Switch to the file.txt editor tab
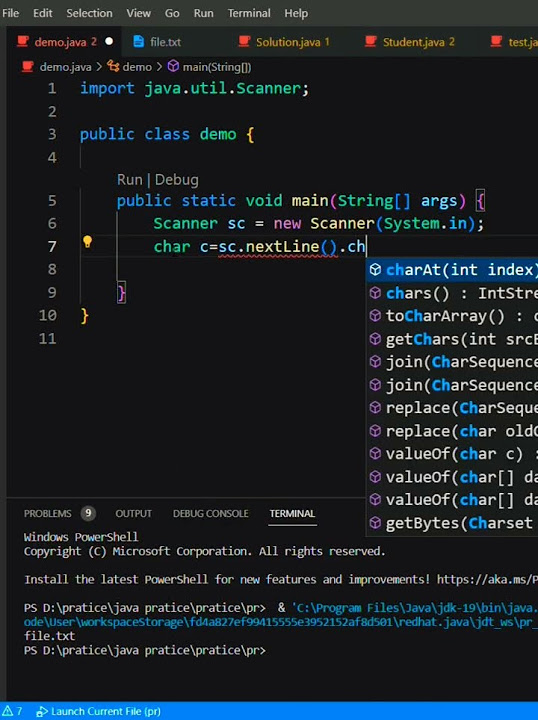 click(165, 42)
